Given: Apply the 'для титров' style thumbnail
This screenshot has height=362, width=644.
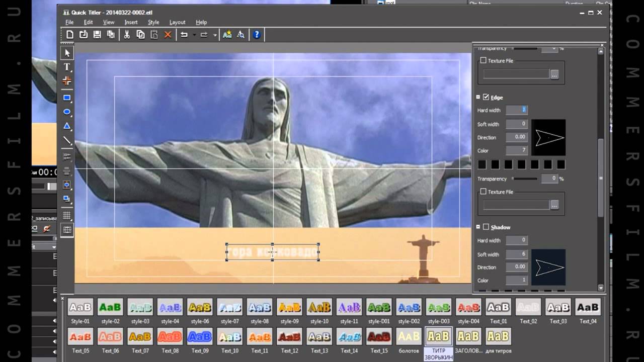Looking at the screenshot, I should [498, 336].
